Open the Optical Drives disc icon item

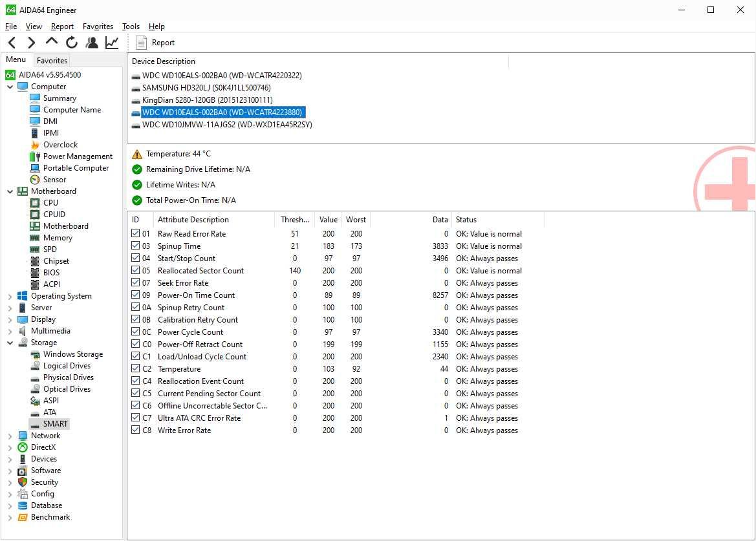pyautogui.click(x=35, y=388)
